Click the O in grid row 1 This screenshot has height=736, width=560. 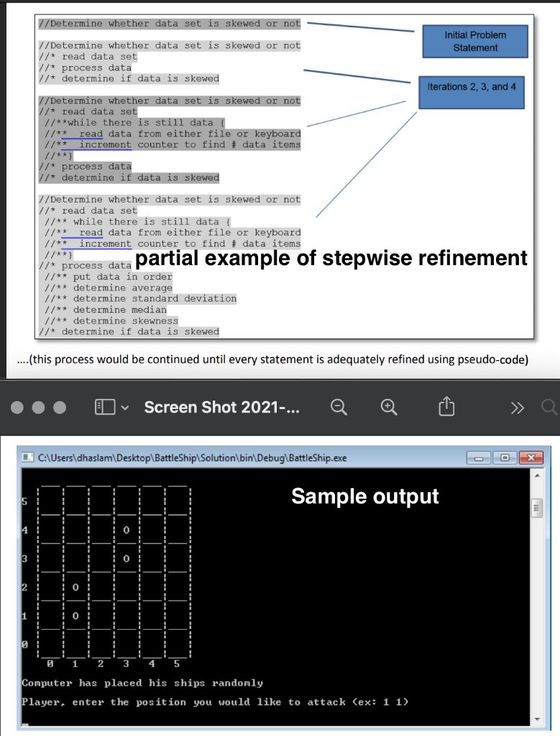pyautogui.click(x=75, y=616)
